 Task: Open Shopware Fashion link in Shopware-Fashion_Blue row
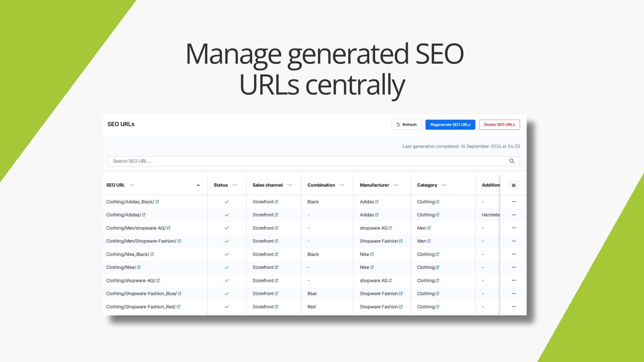pyautogui.click(x=381, y=294)
